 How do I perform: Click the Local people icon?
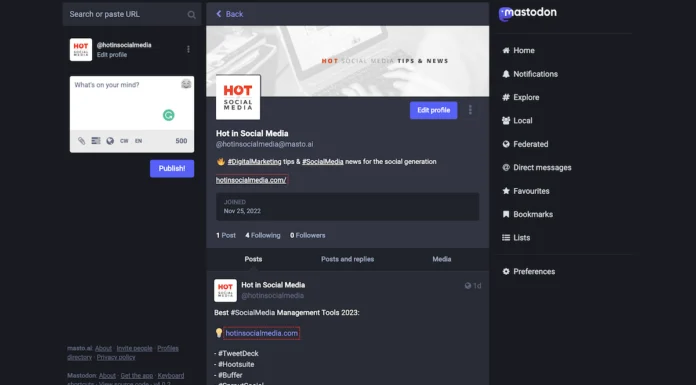coord(506,120)
